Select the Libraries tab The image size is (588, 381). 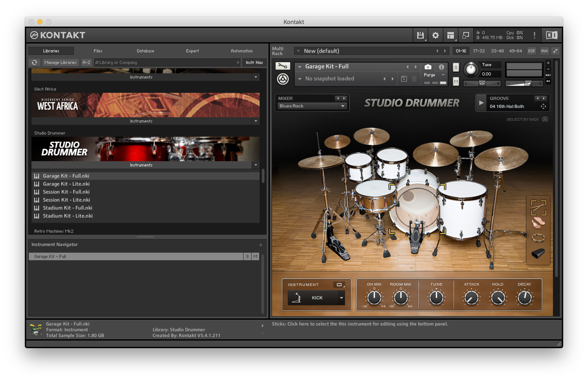(x=51, y=51)
